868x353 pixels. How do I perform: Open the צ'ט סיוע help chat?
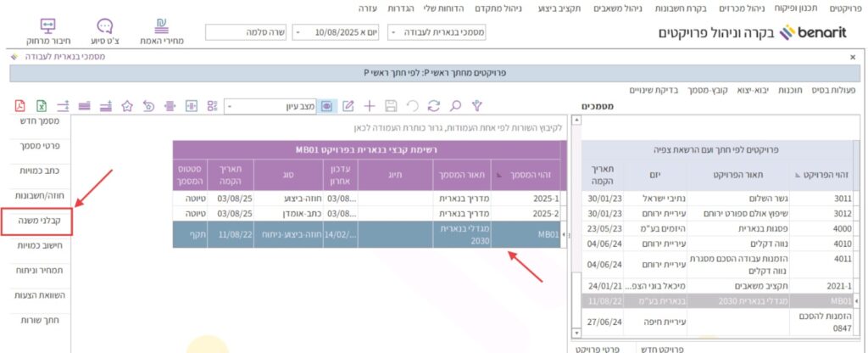104,31
